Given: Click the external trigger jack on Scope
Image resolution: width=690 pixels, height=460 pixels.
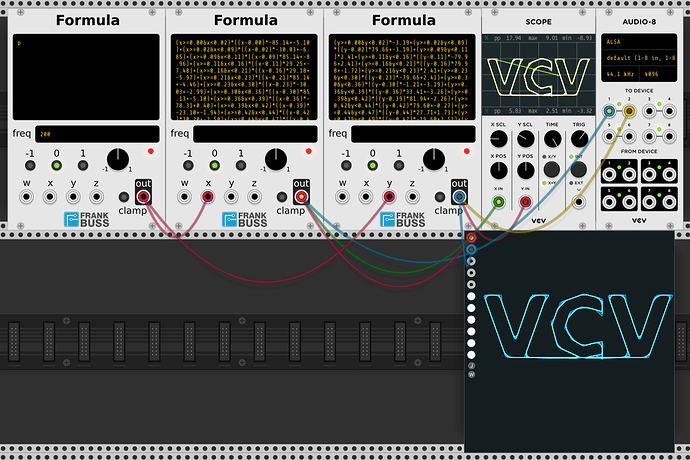Looking at the screenshot, I should point(579,202).
